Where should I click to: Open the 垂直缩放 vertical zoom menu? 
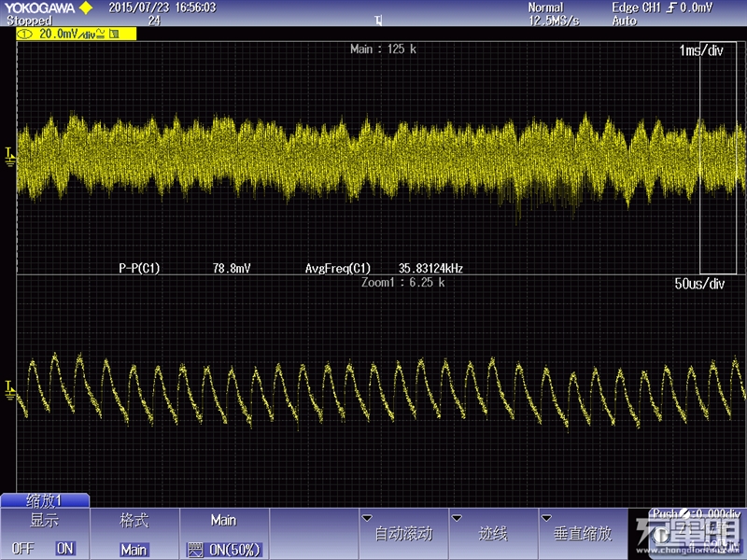[583, 533]
